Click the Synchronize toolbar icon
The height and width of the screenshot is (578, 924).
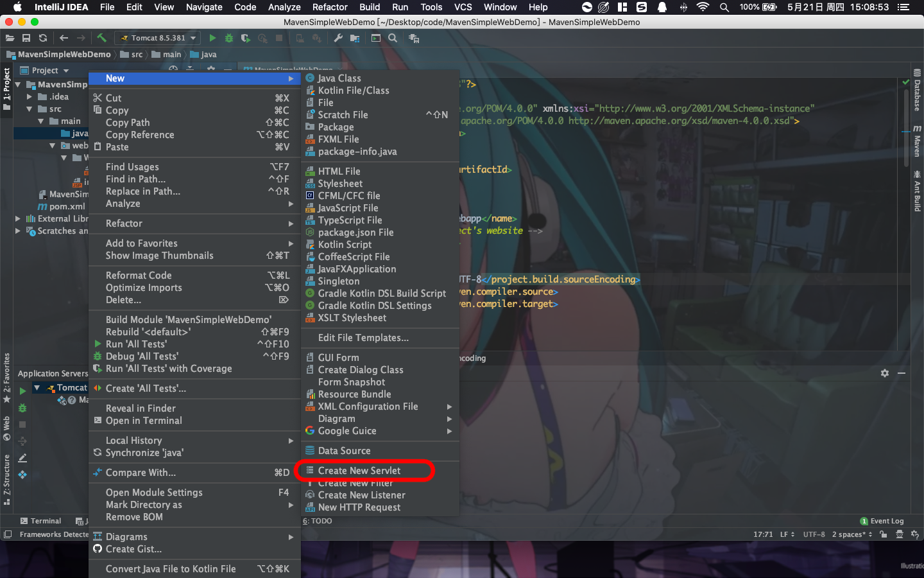click(x=43, y=38)
